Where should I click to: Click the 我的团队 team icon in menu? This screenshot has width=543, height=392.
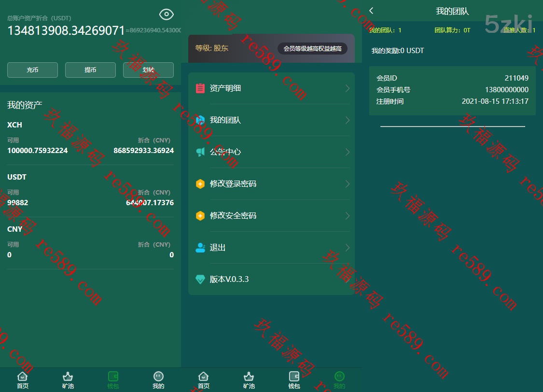[200, 120]
